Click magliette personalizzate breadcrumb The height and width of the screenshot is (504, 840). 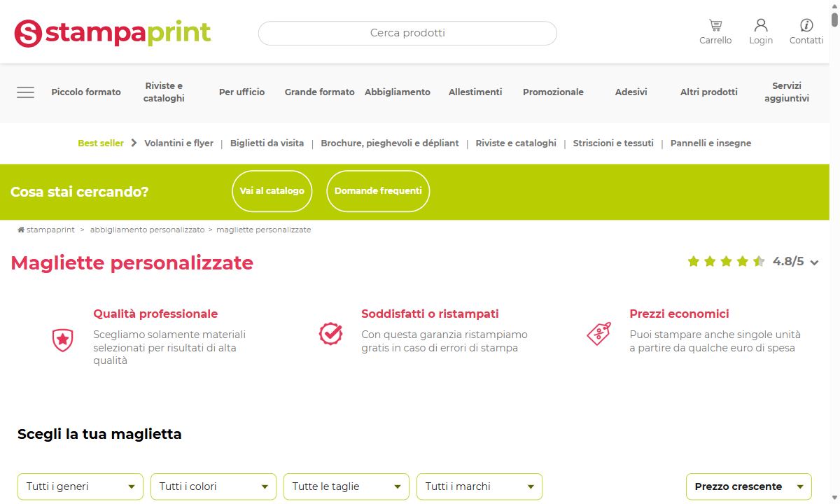(264, 230)
